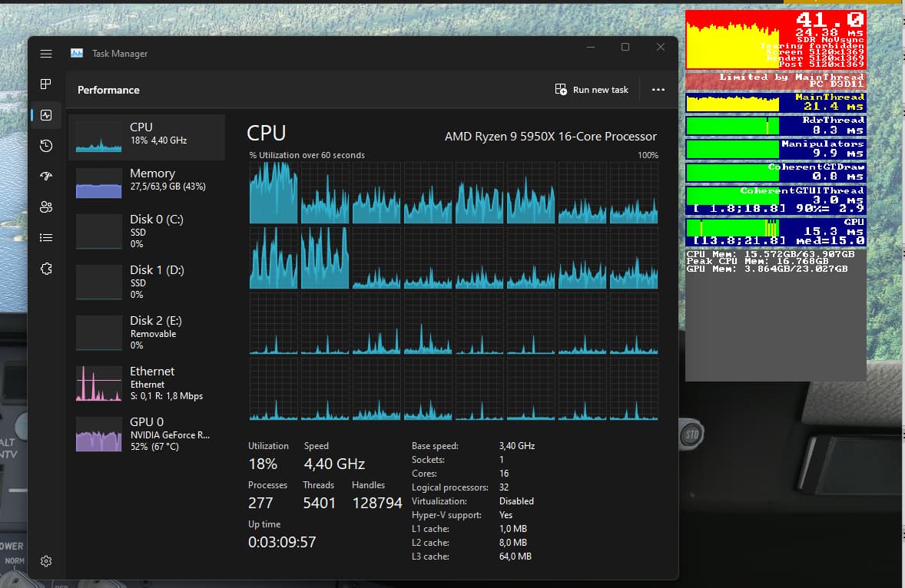Open the Details page icon
Screen dimensions: 905x588
46,238
